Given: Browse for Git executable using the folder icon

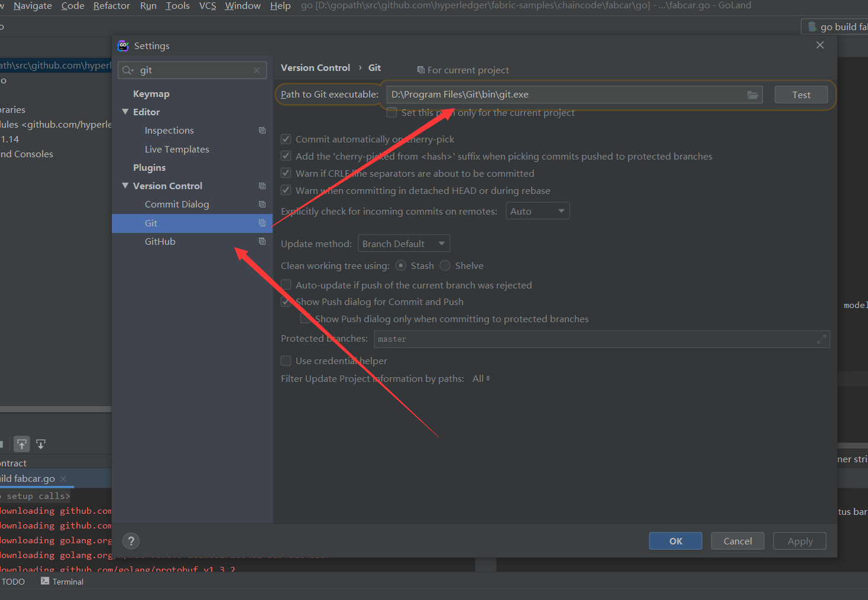Looking at the screenshot, I should coord(753,95).
